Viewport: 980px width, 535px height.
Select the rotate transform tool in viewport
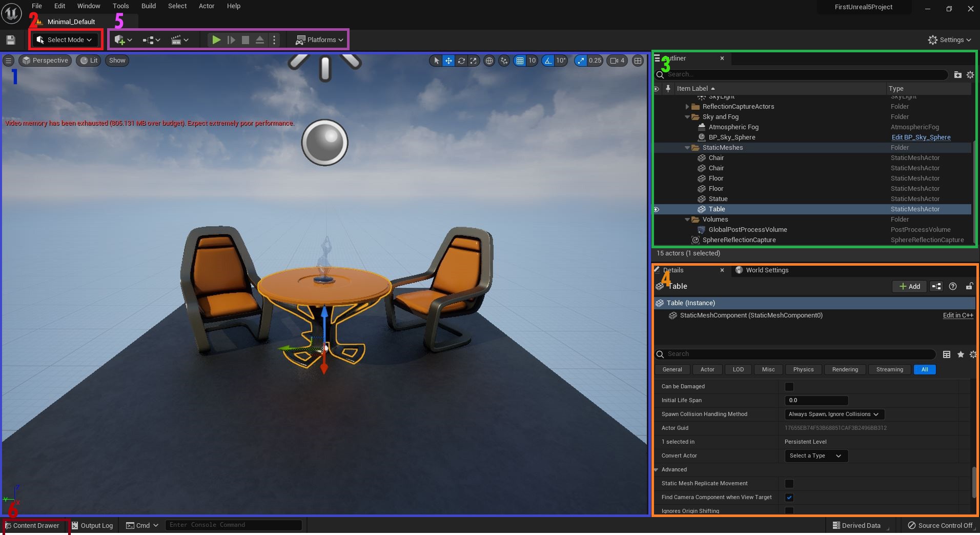pos(461,61)
